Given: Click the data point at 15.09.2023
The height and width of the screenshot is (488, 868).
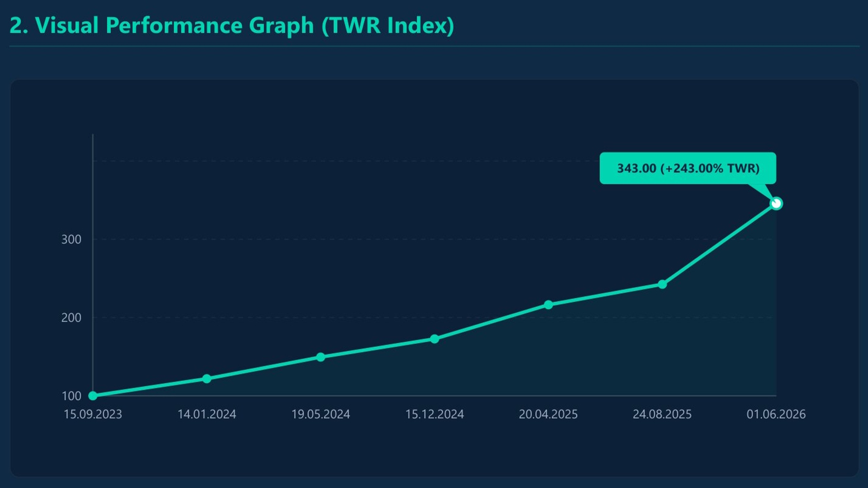Looking at the screenshot, I should point(93,395).
